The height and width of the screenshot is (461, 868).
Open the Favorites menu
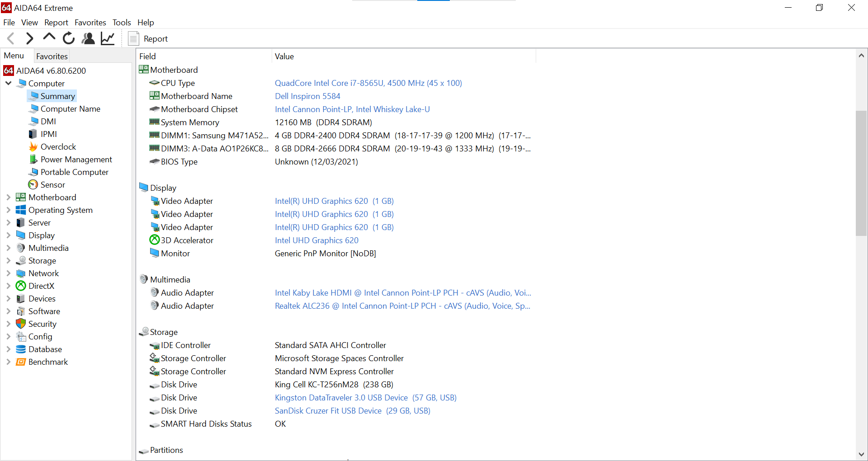point(90,23)
